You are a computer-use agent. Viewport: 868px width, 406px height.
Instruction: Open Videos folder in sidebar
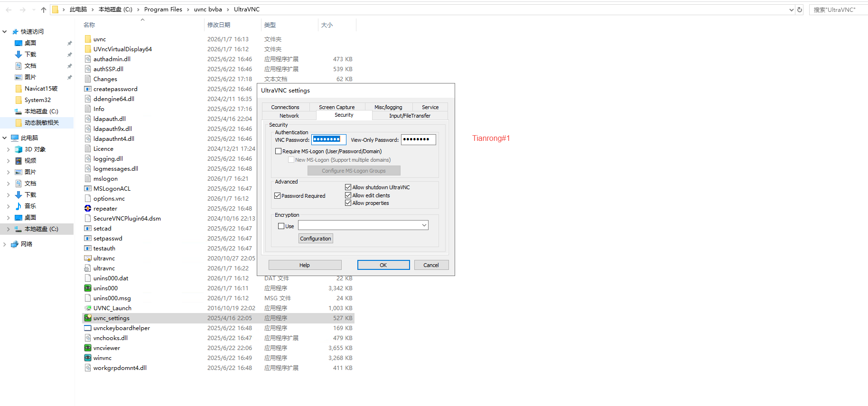pos(30,160)
